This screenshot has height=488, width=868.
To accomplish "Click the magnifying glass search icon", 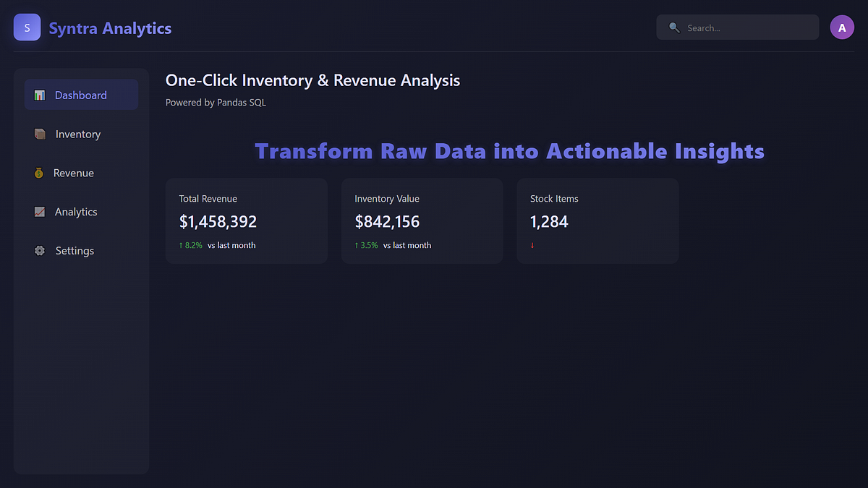I will 673,27.
